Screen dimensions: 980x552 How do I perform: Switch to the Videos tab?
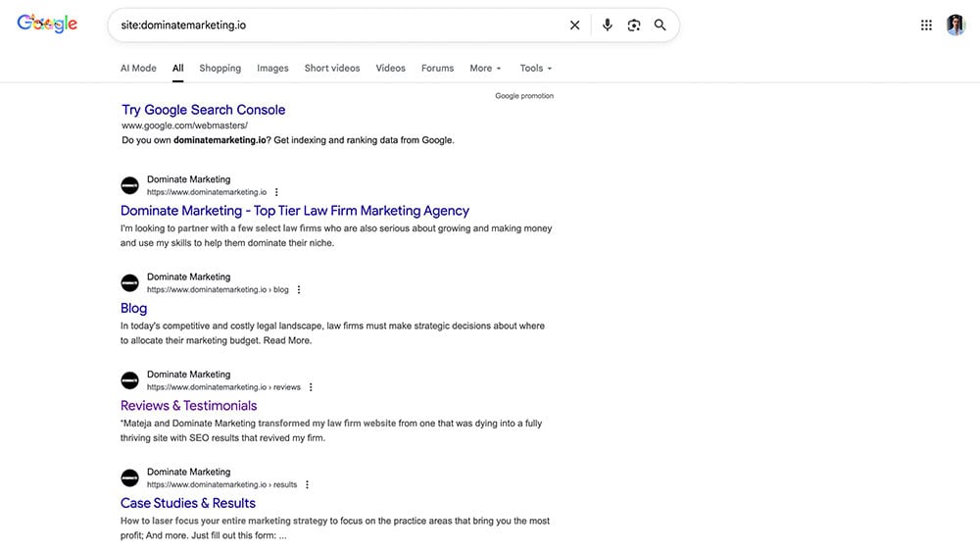point(391,68)
